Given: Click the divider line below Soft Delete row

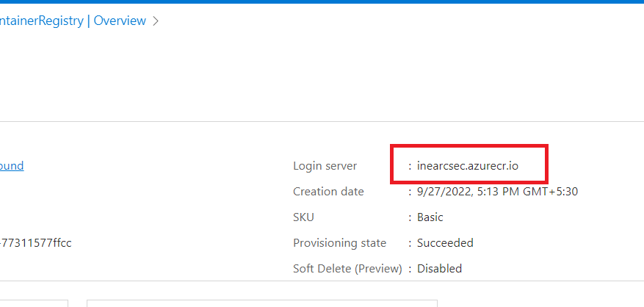Looking at the screenshot, I should (x=322, y=281).
